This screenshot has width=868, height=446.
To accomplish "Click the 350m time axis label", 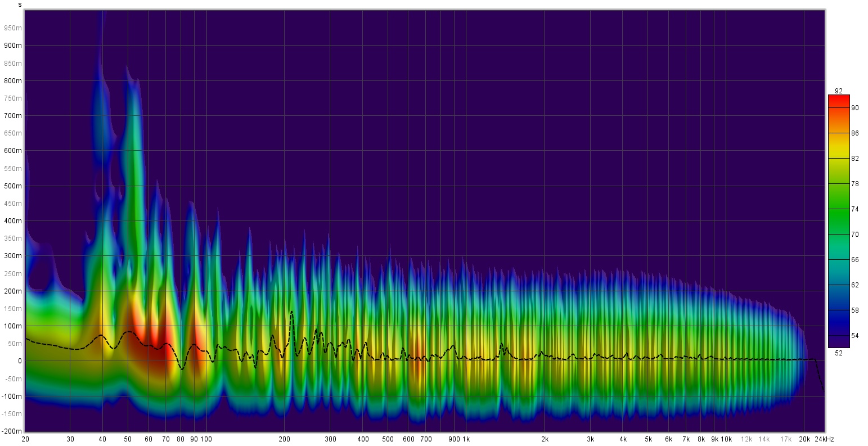I will coord(13,238).
